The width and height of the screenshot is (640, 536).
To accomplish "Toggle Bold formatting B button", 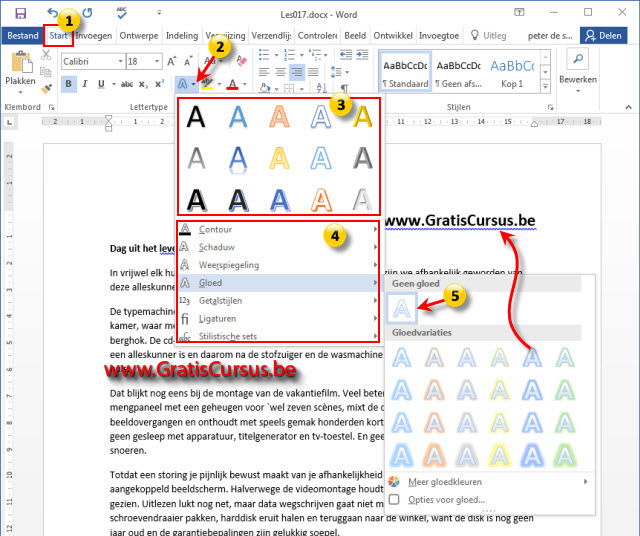I will pos(68,84).
